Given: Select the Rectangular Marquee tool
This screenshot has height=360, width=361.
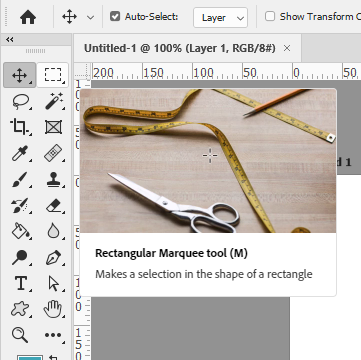Looking at the screenshot, I should click(x=53, y=75).
